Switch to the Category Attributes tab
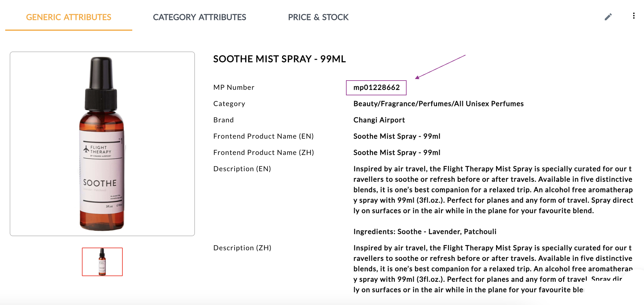Image resolution: width=644 pixels, height=305 pixels. click(x=199, y=17)
